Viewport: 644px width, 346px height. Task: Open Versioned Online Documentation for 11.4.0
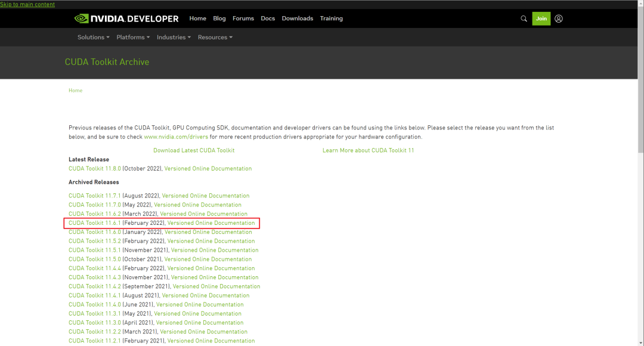pyautogui.click(x=200, y=304)
